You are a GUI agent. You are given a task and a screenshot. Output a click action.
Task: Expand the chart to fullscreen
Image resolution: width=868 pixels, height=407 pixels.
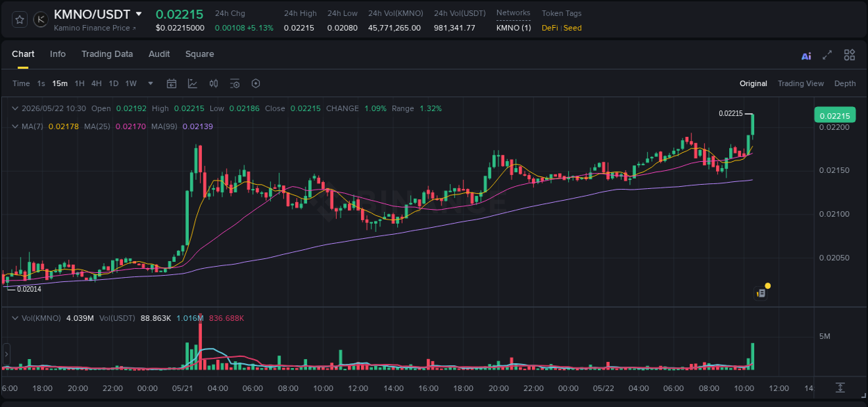[827, 55]
